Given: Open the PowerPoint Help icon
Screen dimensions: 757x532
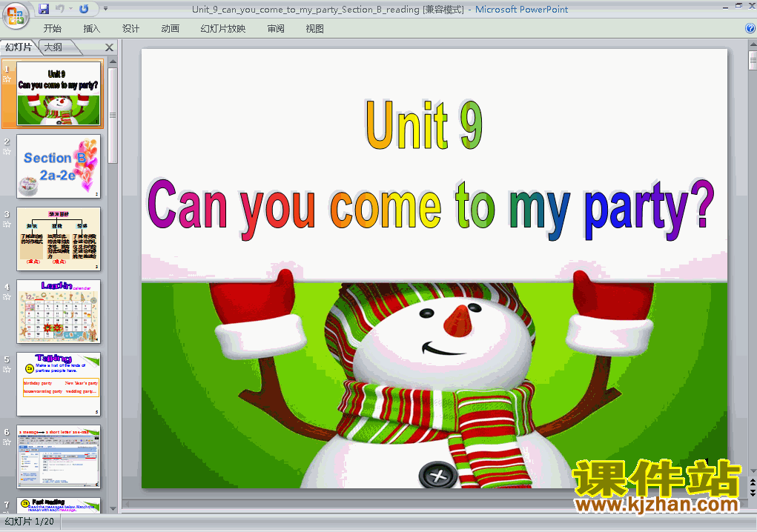Looking at the screenshot, I should click(750, 28).
